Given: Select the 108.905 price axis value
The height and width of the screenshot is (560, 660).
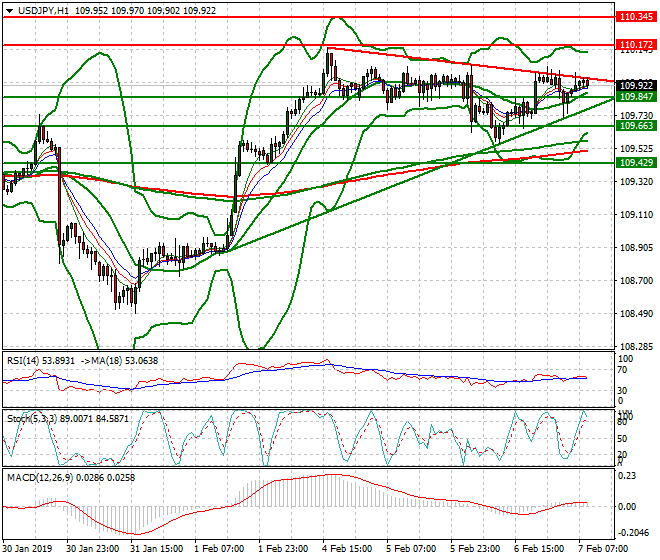Looking at the screenshot, I should pos(637,248).
